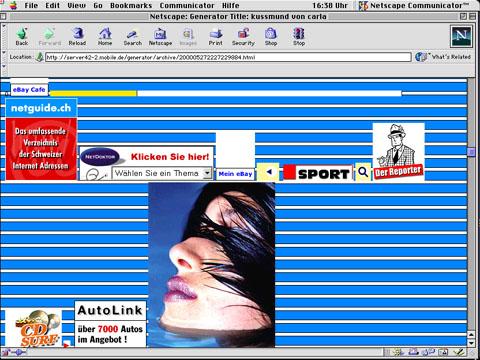480x360 pixels.
Task: Open the Edit menu
Action: 53,5
